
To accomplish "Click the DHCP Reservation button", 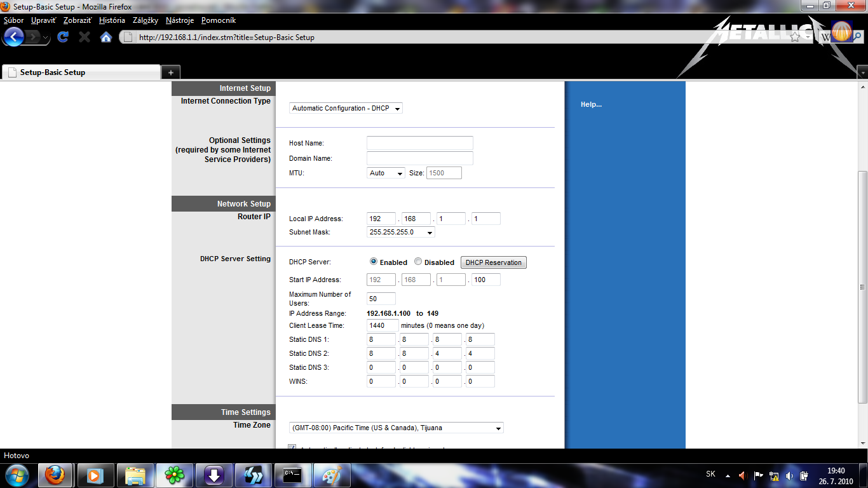I will click(x=493, y=262).
